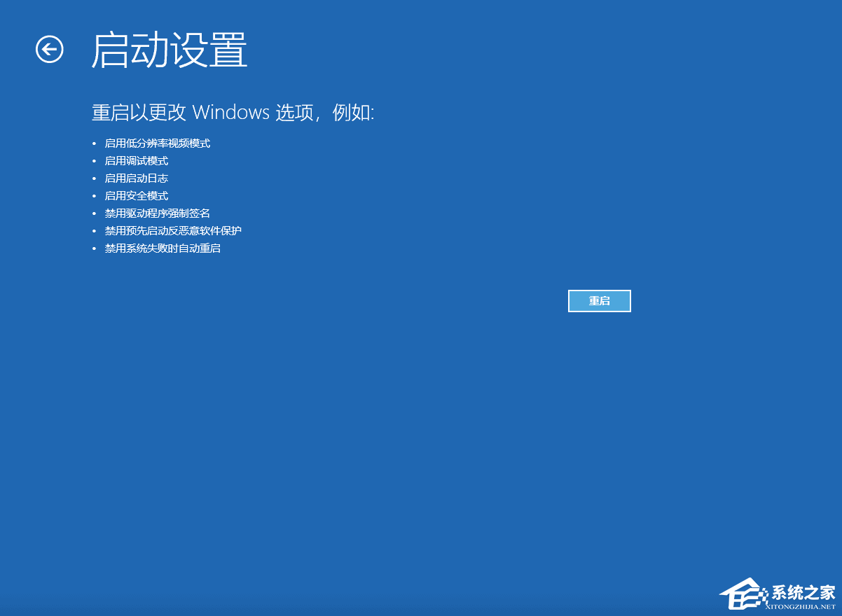The width and height of the screenshot is (842, 616).
Task: Click the line 禁用预先启动反恶意软件保护
Action: [173, 231]
